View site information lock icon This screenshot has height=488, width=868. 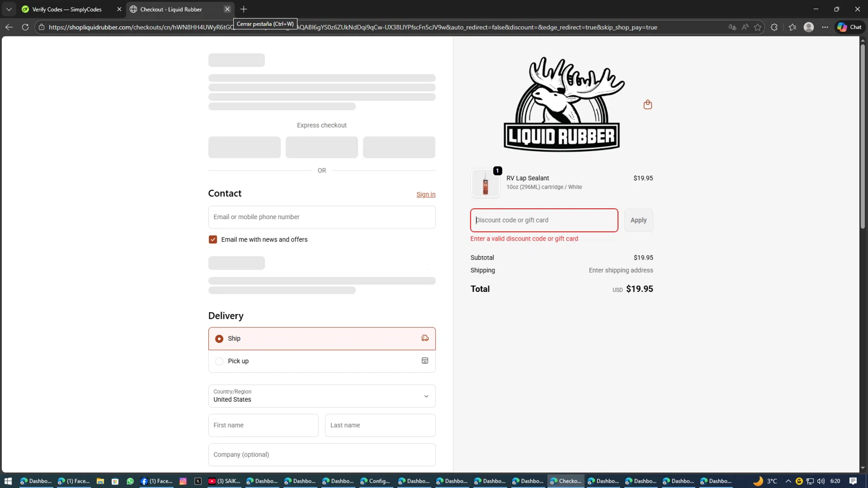pyautogui.click(x=42, y=27)
